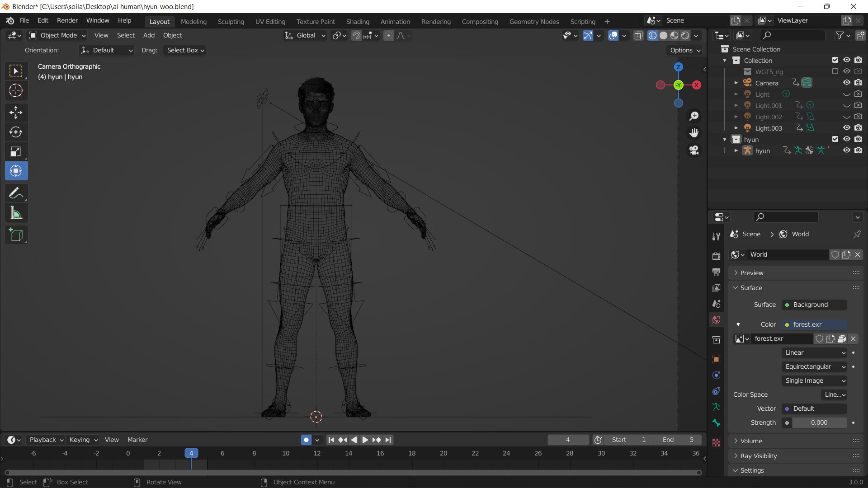
Task: Choose the Scale tool
Action: (16, 151)
